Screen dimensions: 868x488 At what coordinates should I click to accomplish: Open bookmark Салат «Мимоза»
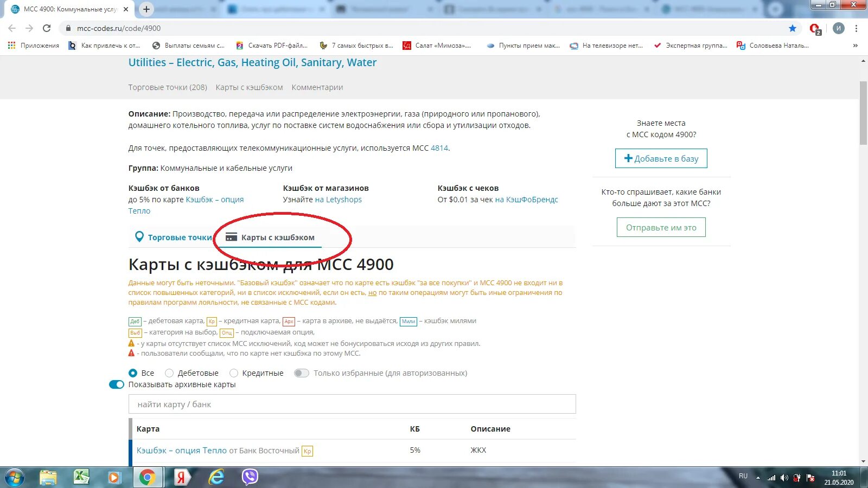(437, 46)
